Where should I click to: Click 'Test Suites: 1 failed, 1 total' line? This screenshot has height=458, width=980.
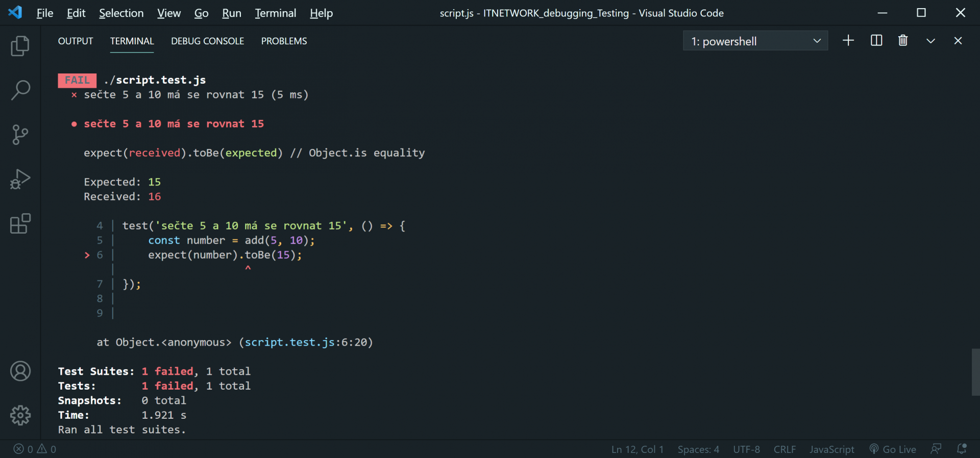coord(154,371)
